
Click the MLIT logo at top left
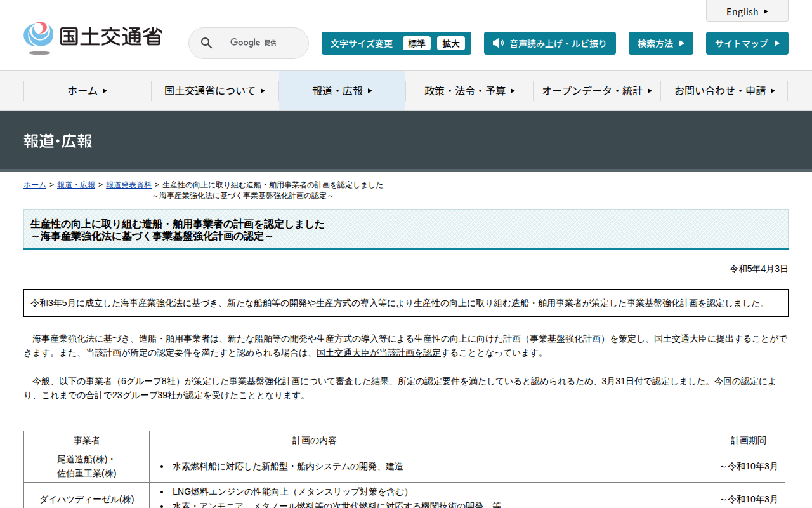click(93, 38)
